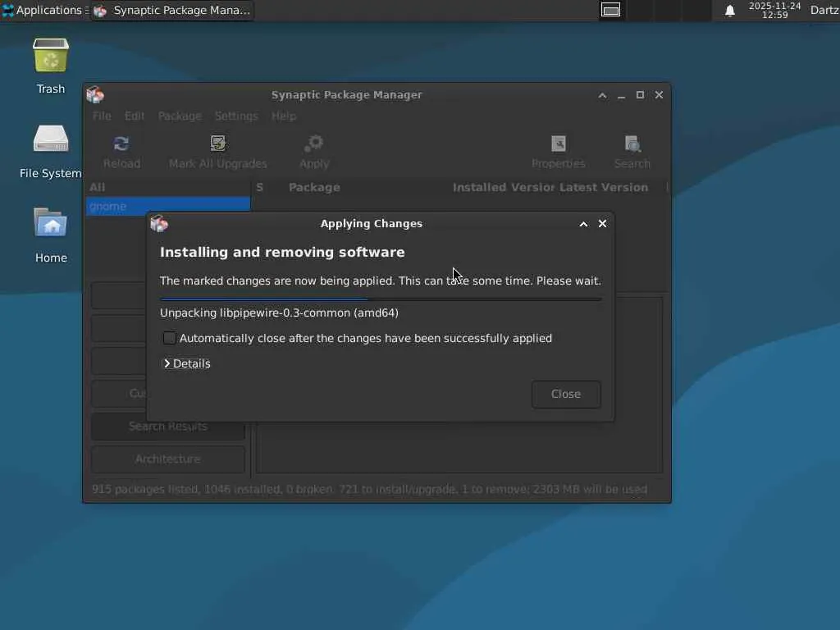Click the Architecture filter button
840x630 pixels.
[167, 459]
